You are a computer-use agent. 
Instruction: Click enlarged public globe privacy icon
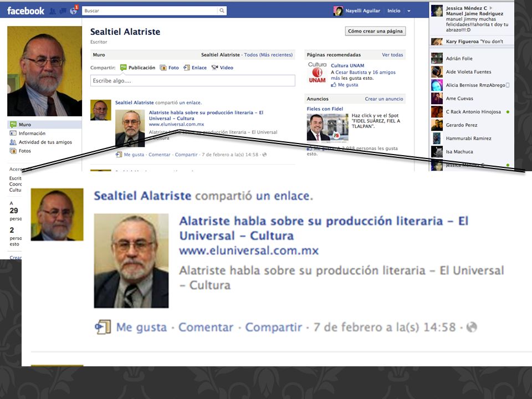point(472,327)
